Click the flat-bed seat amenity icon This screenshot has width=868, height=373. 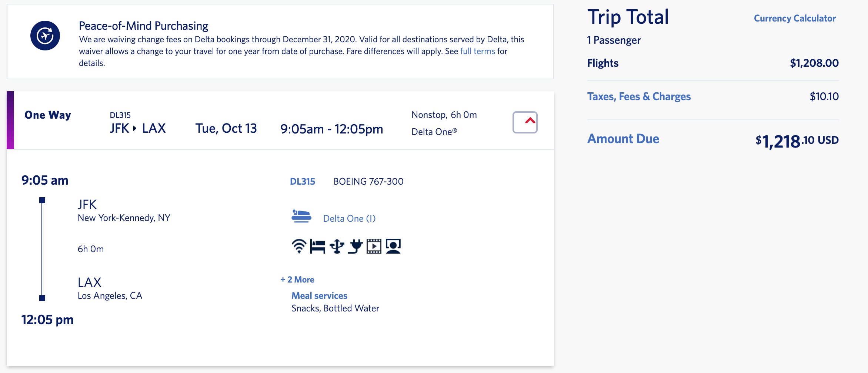pyautogui.click(x=318, y=246)
